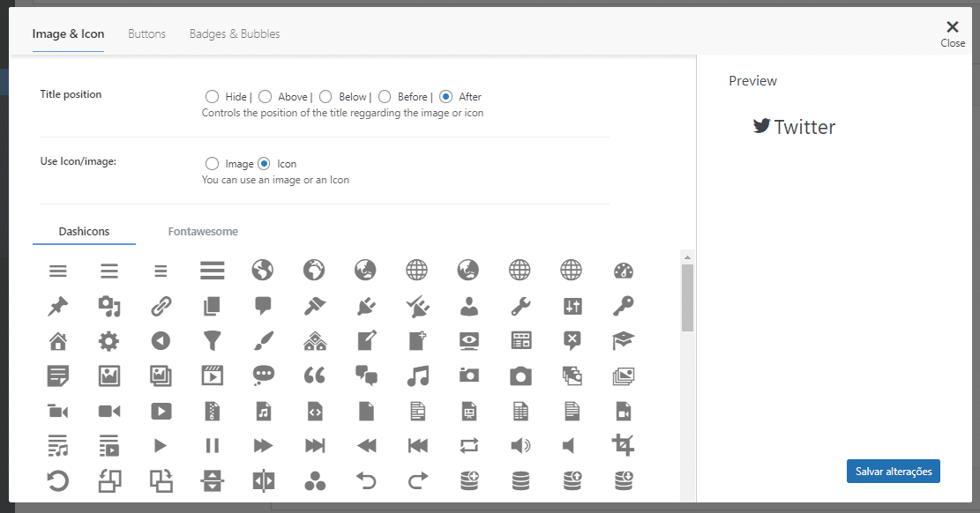Choose the crop tool dashicon
The width and height of the screenshot is (980, 513).
[624, 445]
